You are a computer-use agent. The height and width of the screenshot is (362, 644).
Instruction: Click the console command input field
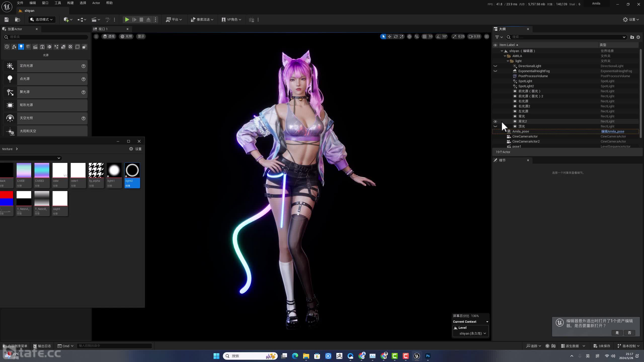(x=114, y=346)
